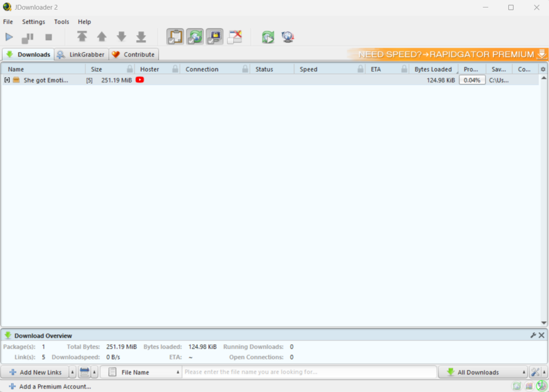Click the pause downloads icon
The height and width of the screenshot is (392, 549).
[x=27, y=37]
